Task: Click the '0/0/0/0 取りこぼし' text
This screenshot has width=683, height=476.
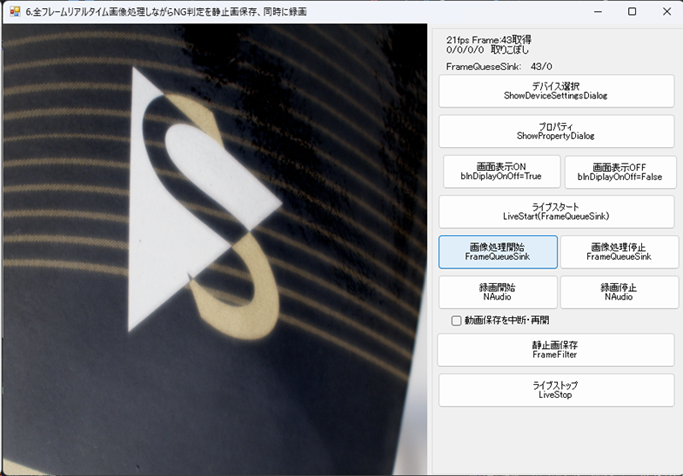Action: click(487, 50)
